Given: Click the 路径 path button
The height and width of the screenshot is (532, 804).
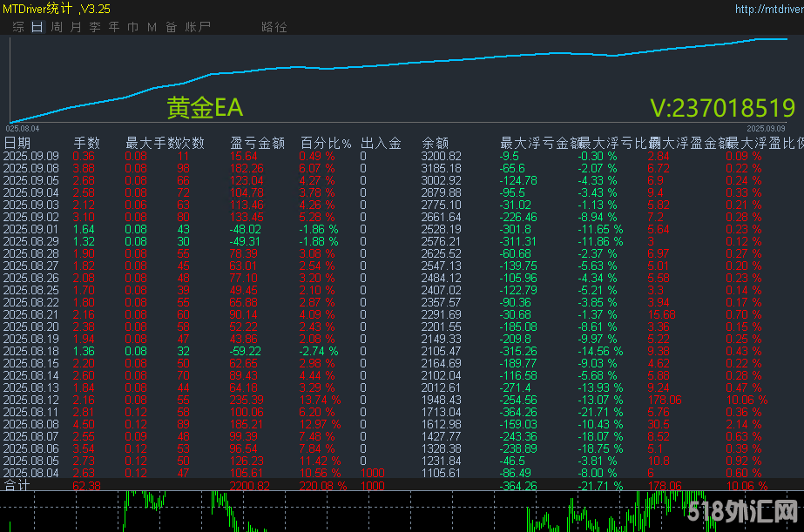Looking at the screenshot, I should [274, 27].
